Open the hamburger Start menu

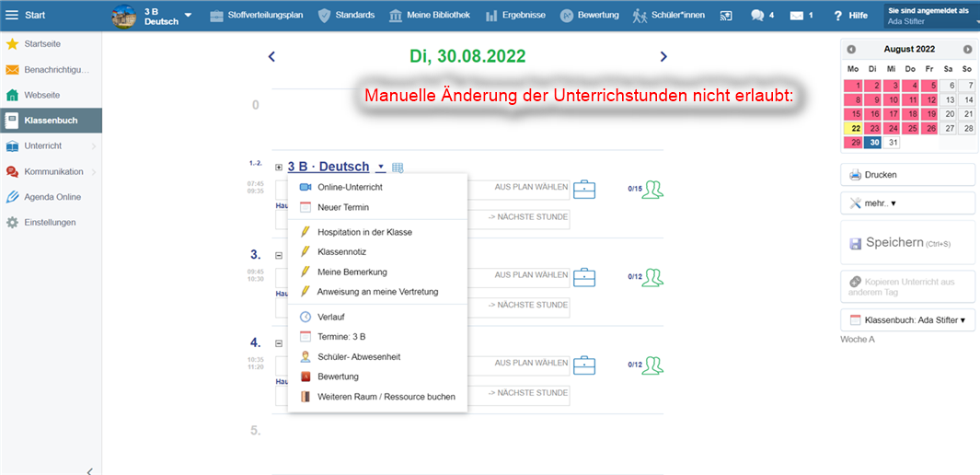click(12, 15)
